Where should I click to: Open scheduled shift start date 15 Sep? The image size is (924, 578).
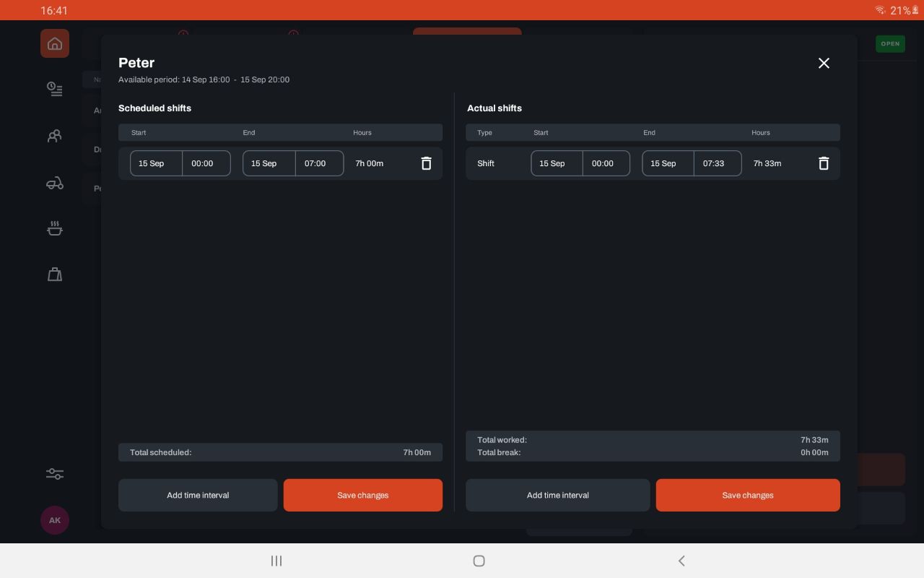(156, 163)
